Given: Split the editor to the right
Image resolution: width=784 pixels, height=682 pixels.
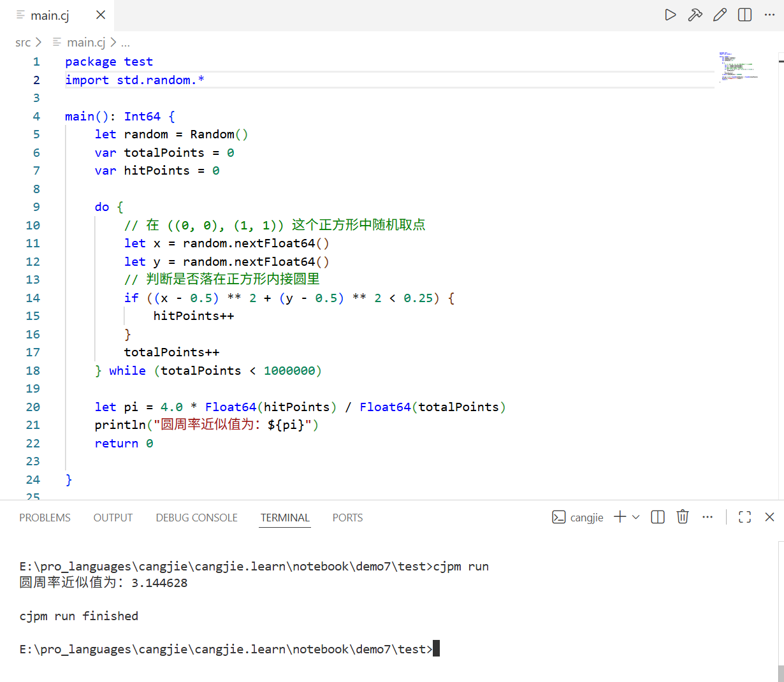Looking at the screenshot, I should point(744,15).
